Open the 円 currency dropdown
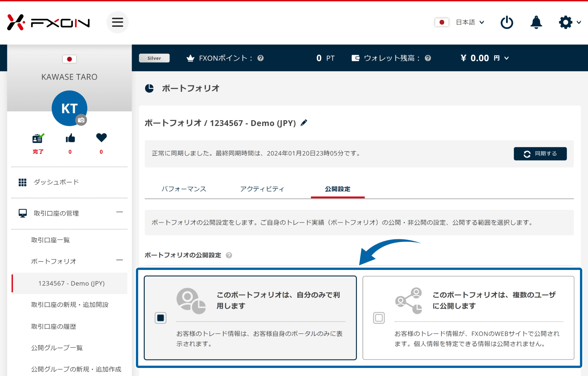Image resolution: width=588 pixels, height=376 pixels. click(501, 58)
